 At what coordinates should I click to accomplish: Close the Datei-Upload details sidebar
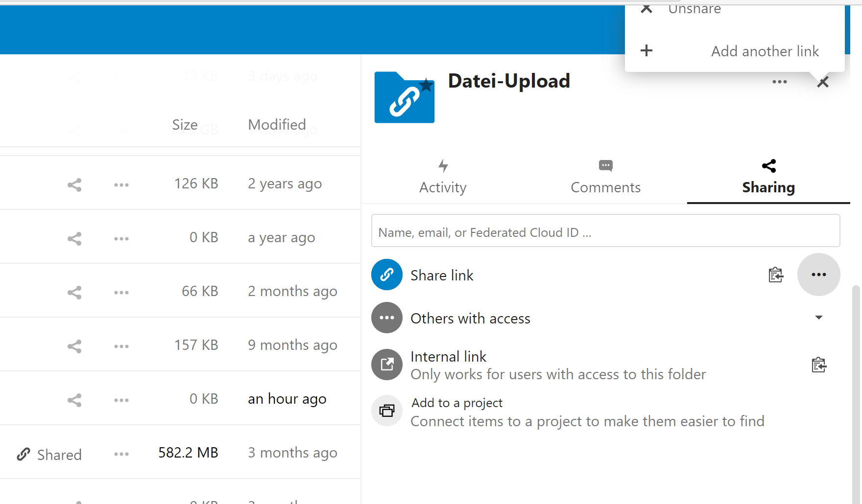[x=823, y=82]
